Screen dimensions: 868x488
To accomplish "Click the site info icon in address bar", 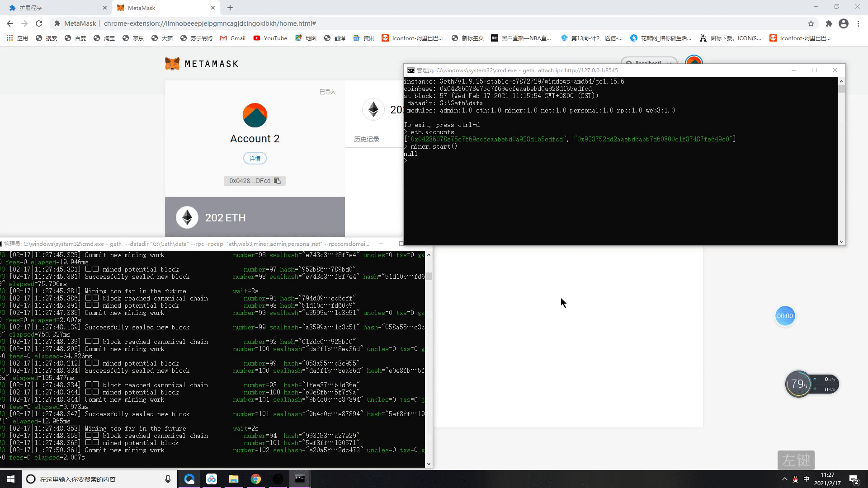I will 57,23.
